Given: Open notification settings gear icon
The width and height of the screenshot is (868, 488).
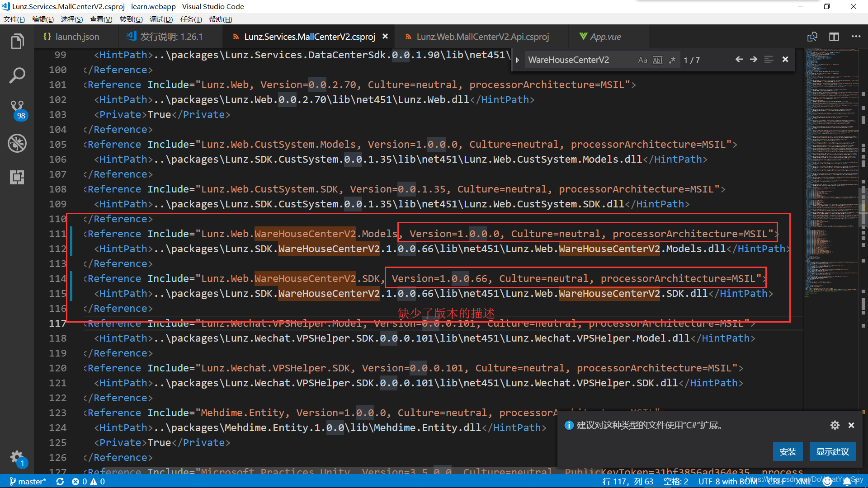Looking at the screenshot, I should [835, 425].
